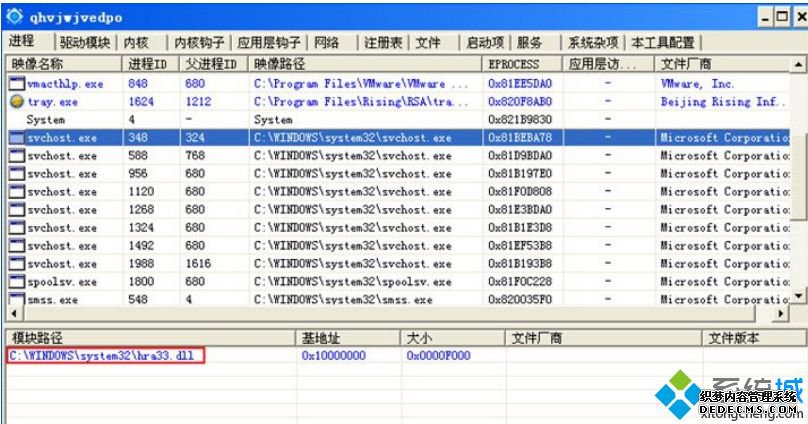Click the process list scroll down arrow
Viewport: 808px width, 424px height.
click(798, 296)
